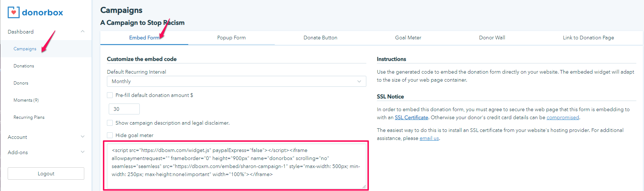The height and width of the screenshot is (191, 644).
Task: Open Link to Donation Page tab
Action: (x=588, y=38)
